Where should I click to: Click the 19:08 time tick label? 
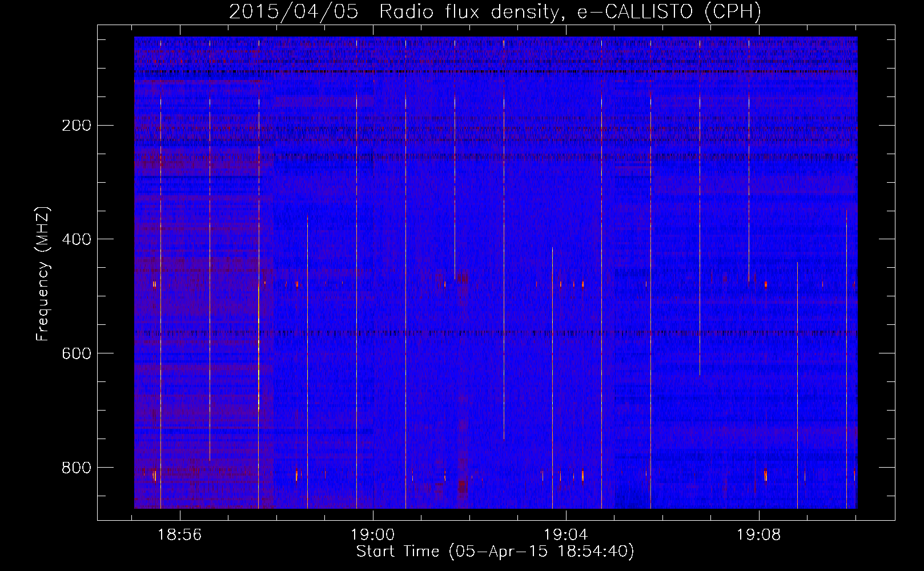759,535
